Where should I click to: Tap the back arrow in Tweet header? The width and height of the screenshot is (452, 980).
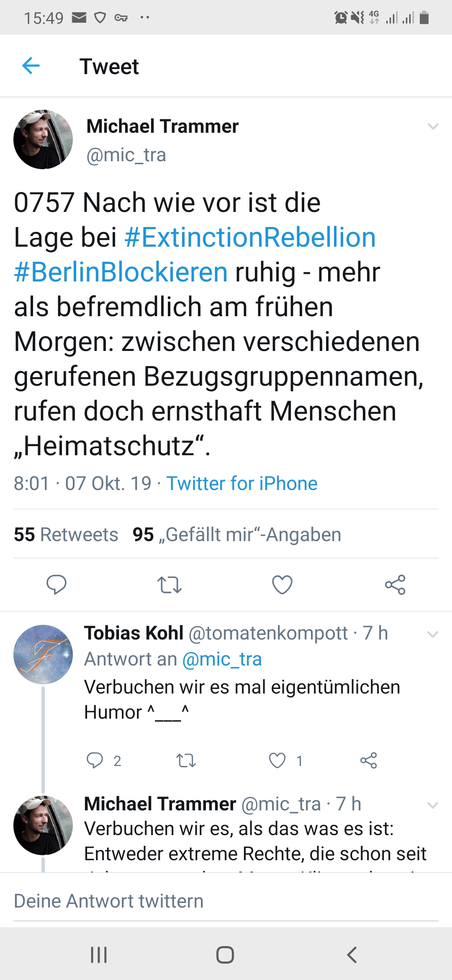31,66
